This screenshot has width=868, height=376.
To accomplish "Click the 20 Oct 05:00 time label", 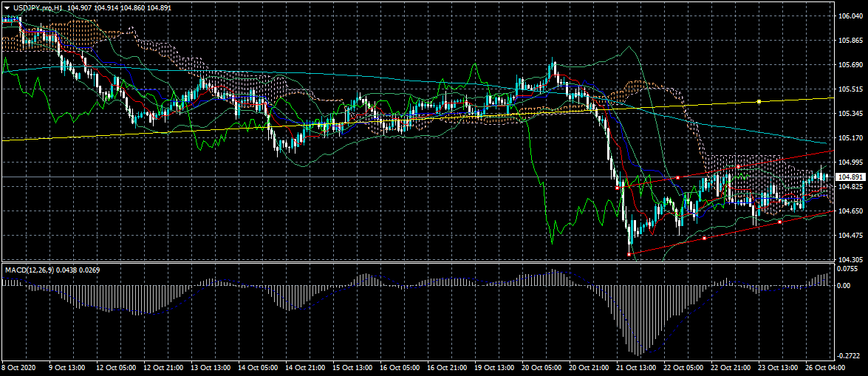I will pos(542,368).
